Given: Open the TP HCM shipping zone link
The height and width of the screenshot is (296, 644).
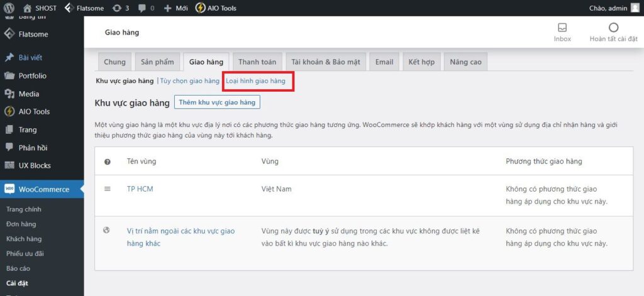Looking at the screenshot, I should point(140,189).
